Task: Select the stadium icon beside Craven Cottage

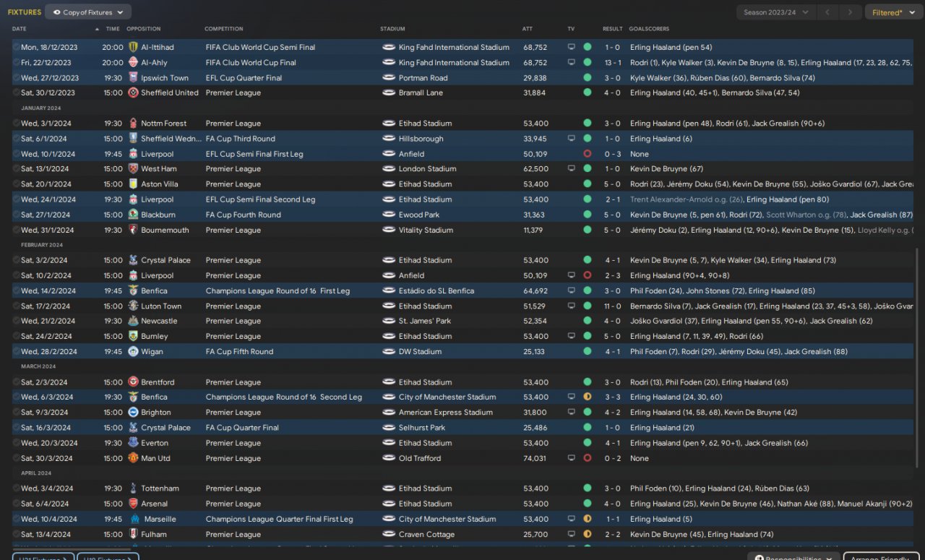Action: click(389, 535)
